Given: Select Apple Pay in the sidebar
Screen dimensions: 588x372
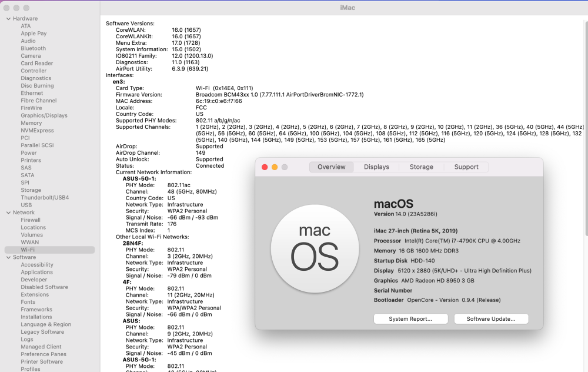Looking at the screenshot, I should (x=34, y=34).
